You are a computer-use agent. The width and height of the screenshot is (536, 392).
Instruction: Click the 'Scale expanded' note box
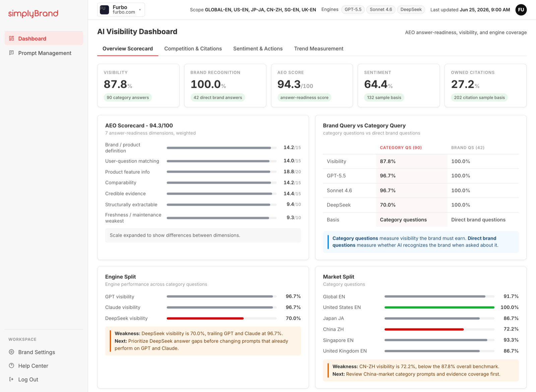pos(203,235)
